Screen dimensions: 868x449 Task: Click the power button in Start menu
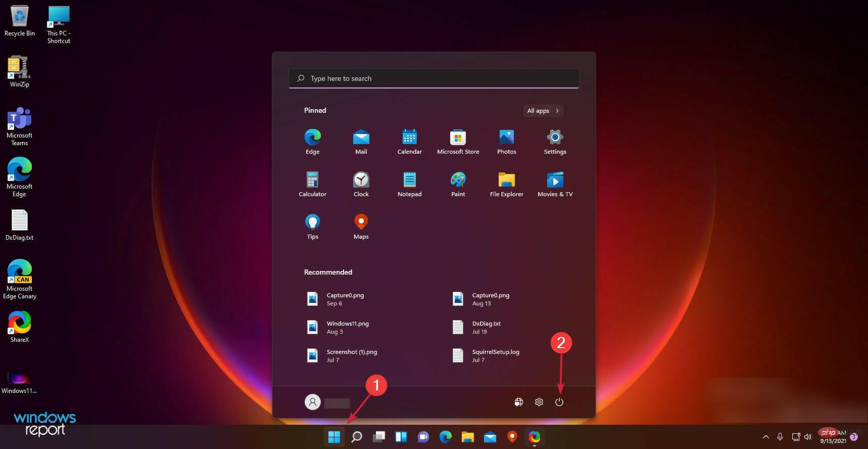[x=559, y=402]
